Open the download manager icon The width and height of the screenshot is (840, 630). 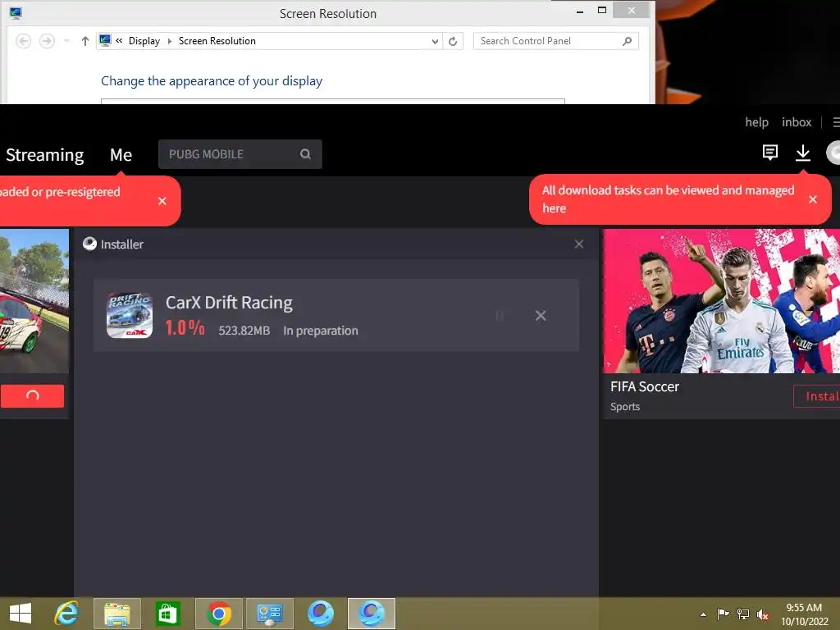pos(802,153)
